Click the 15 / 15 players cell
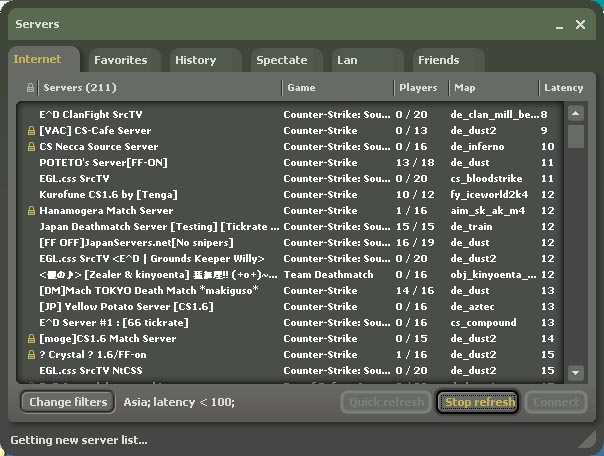Screen dimensions: 604x456 415,227
